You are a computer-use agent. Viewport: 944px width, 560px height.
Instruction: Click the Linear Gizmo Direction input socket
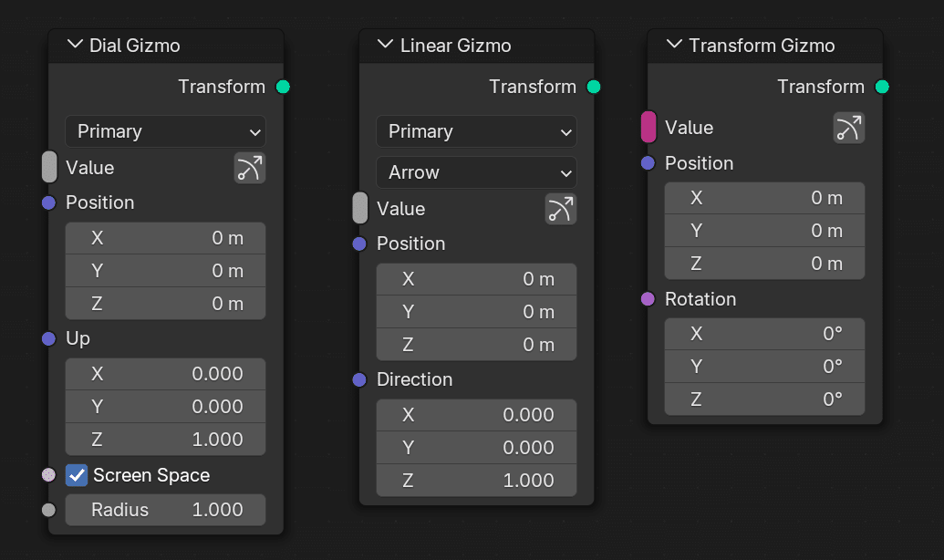coord(360,379)
